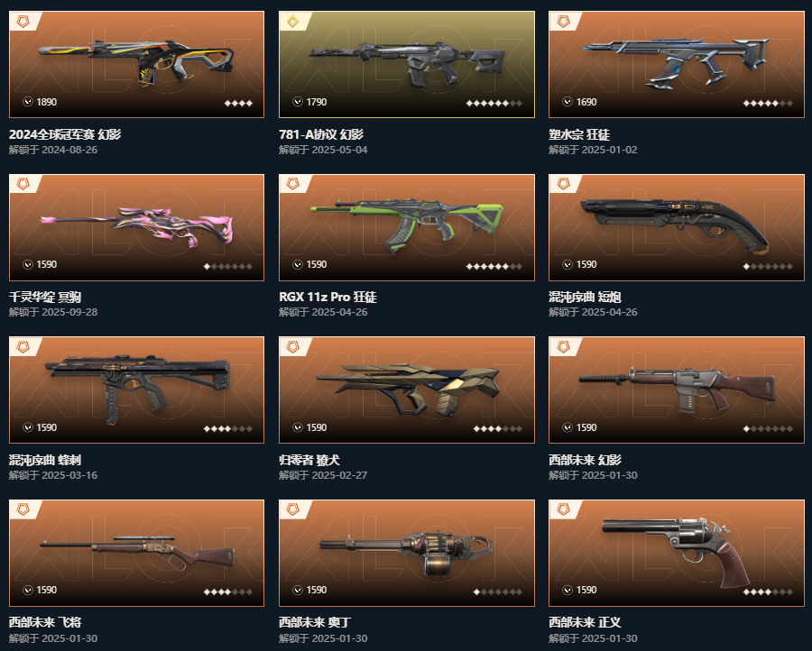Select the green RGX 11z Pro 狂徒 image
This screenshot has width=812, height=651.
pos(407,228)
